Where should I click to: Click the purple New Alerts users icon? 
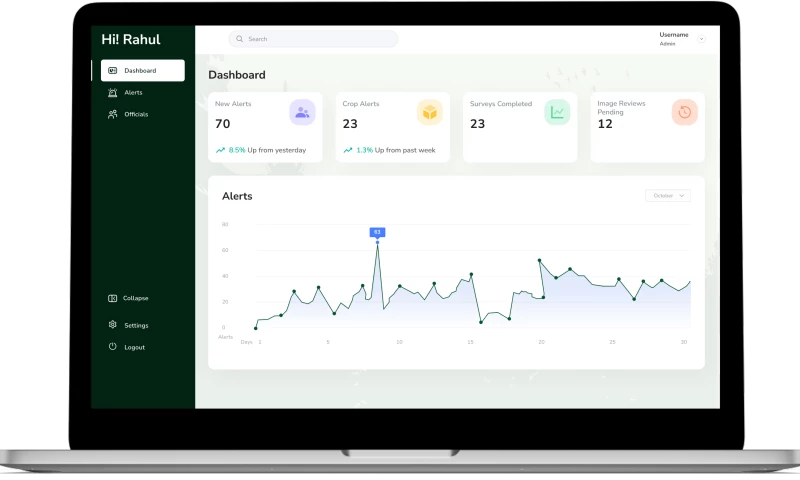(302, 112)
